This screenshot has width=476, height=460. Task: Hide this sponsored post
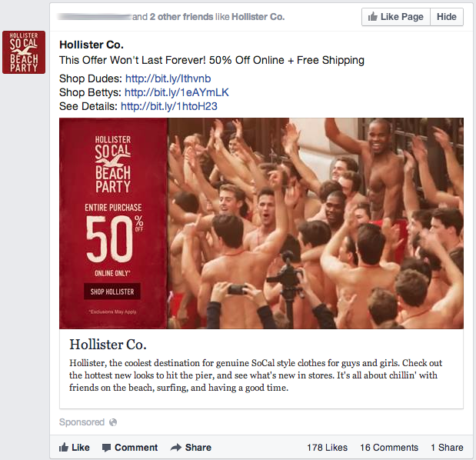tap(447, 17)
